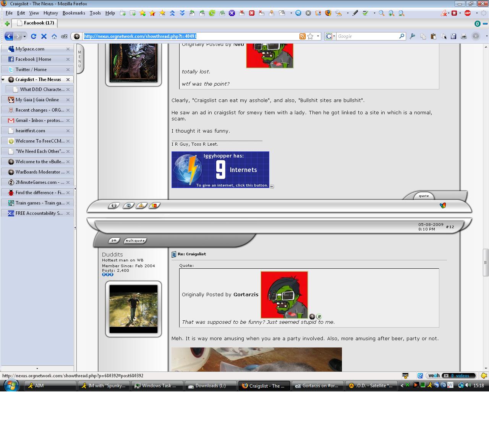Click the Give an internet arrow button
489x448 pixels.
pos(272,186)
